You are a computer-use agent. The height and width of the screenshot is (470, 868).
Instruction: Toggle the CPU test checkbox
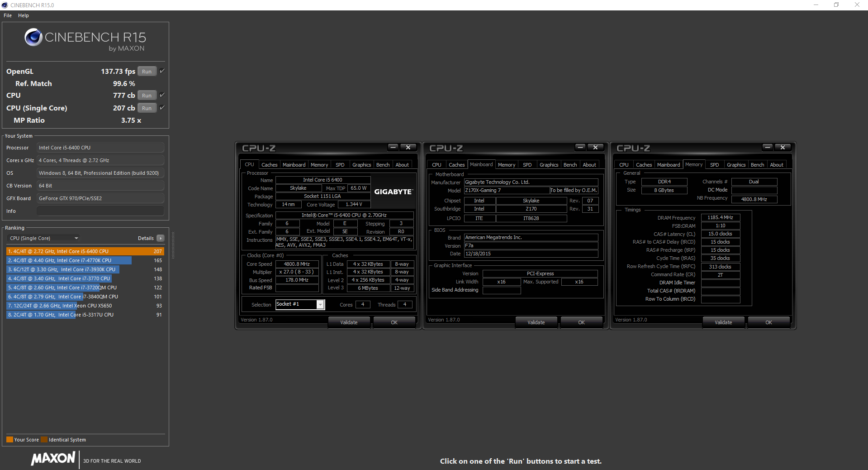(162, 95)
